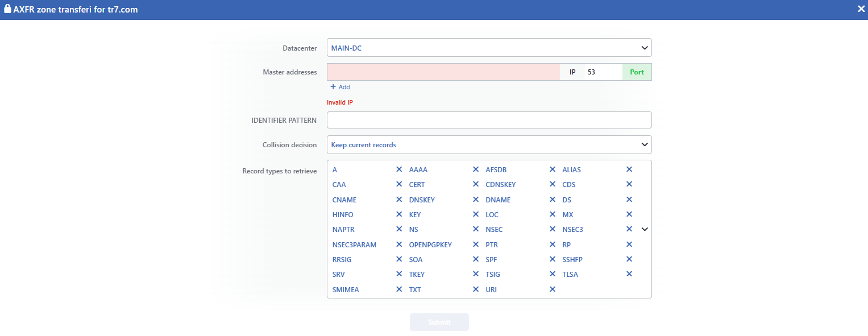Remove the TSIG record type tag
Image resolution: width=868 pixels, height=336 pixels.
[553, 274]
